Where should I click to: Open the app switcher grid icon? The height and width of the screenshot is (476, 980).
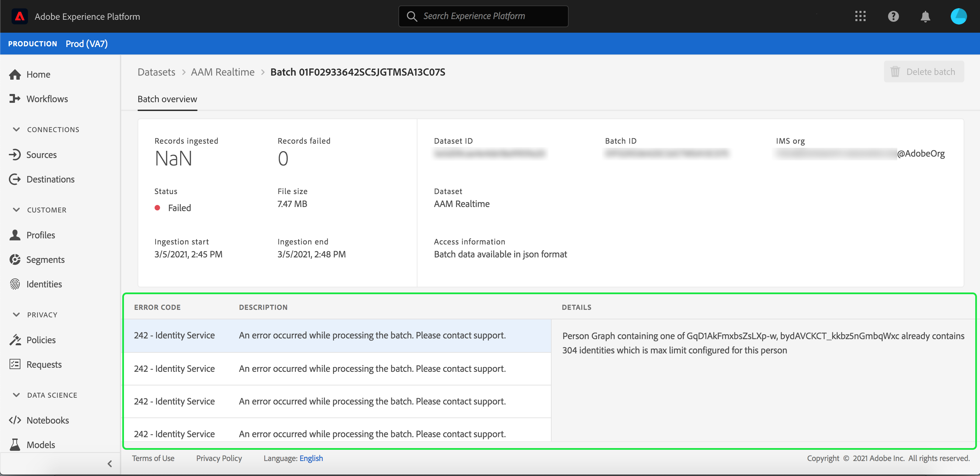(860, 16)
